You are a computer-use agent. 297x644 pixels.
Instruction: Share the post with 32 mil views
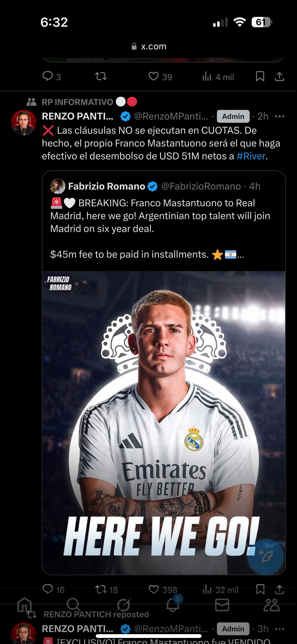pyautogui.click(x=279, y=590)
